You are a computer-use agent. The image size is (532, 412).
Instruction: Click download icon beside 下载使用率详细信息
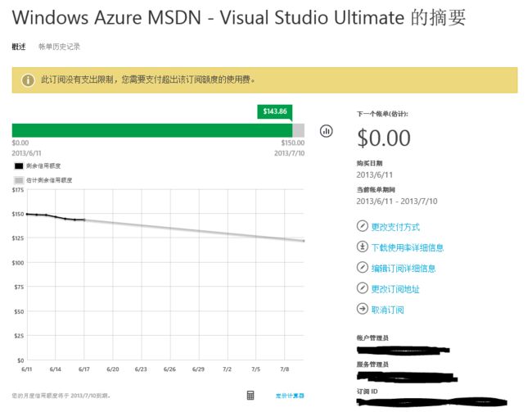point(362,247)
